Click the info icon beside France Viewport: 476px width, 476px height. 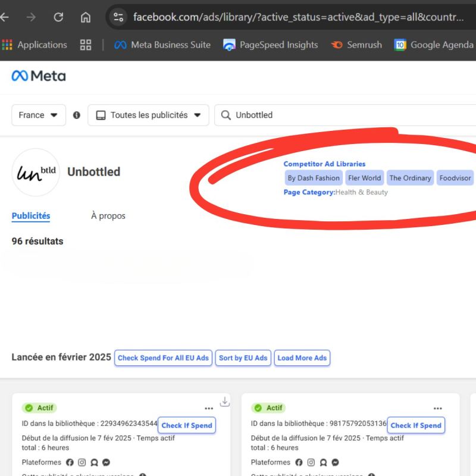pos(77,115)
